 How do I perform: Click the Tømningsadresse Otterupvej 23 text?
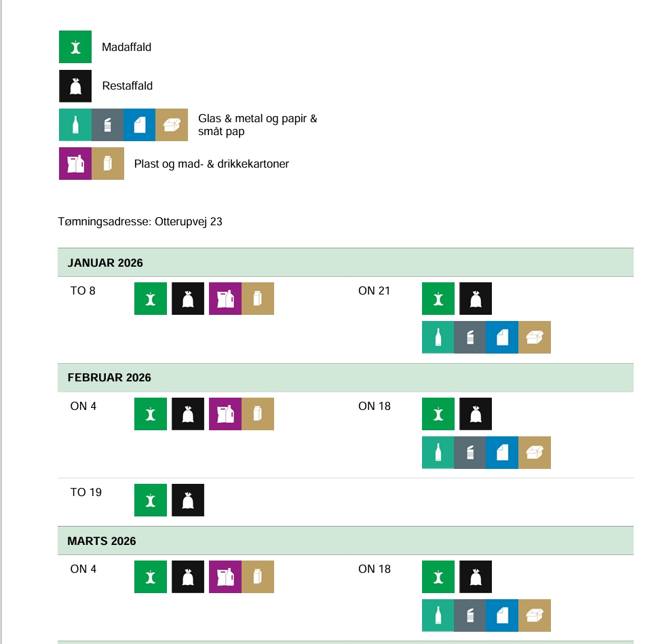coord(140,222)
